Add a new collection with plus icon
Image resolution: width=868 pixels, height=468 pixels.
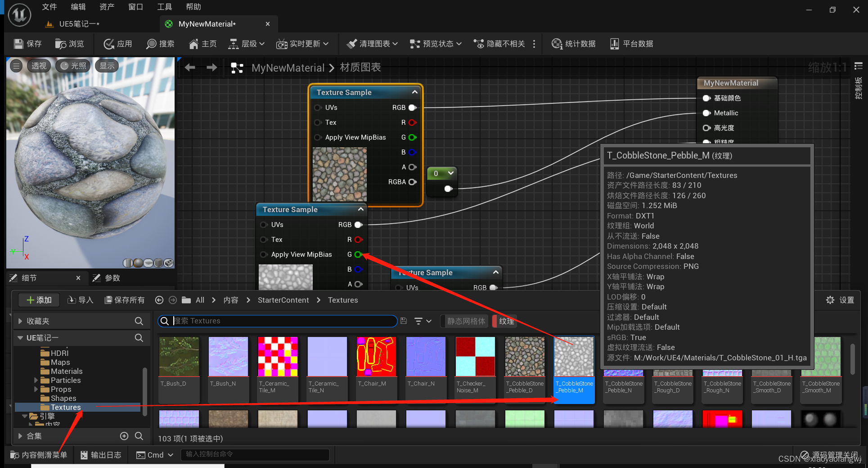click(x=124, y=436)
